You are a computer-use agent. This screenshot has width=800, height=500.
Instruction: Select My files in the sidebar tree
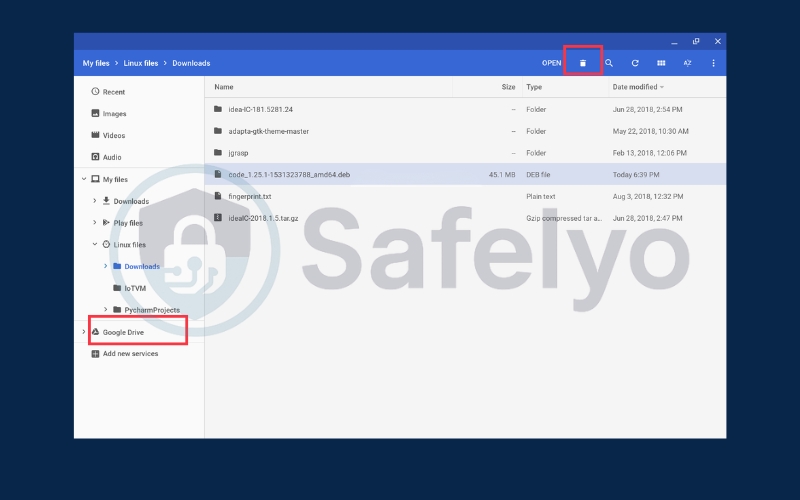[115, 179]
